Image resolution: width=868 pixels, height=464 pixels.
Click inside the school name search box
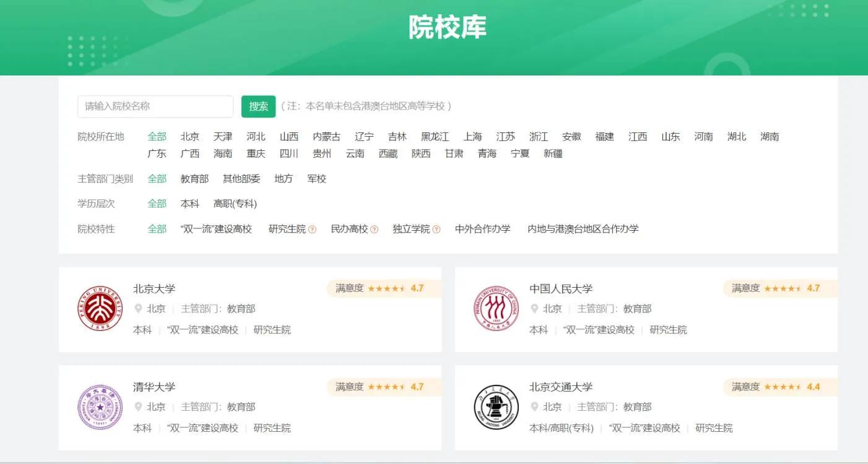pyautogui.click(x=155, y=106)
